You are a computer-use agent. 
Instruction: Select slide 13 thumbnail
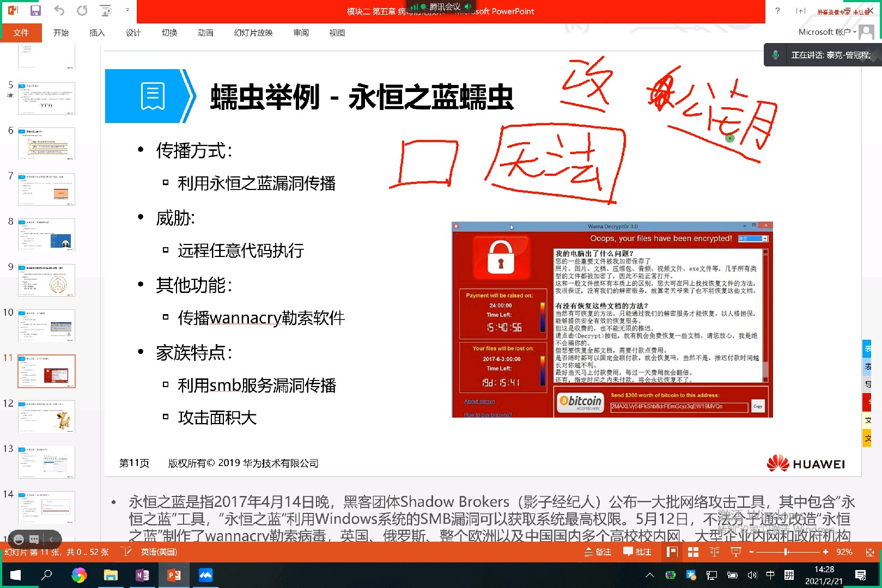[46, 462]
